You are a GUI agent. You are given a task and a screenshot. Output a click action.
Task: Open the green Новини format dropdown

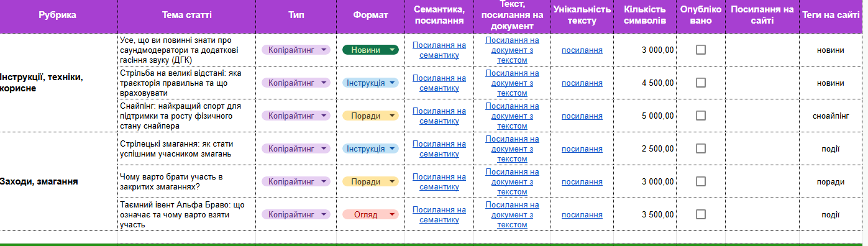pyautogui.click(x=370, y=50)
